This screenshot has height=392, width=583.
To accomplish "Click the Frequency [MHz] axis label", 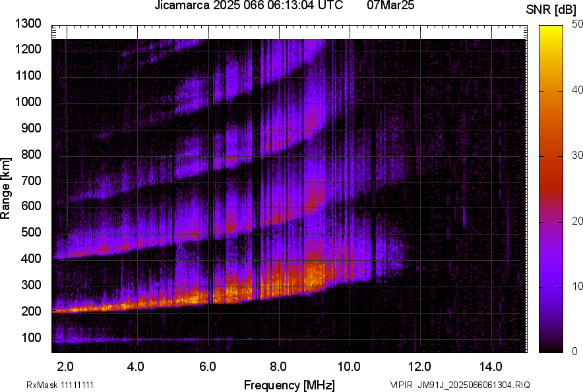I will (289, 385).
